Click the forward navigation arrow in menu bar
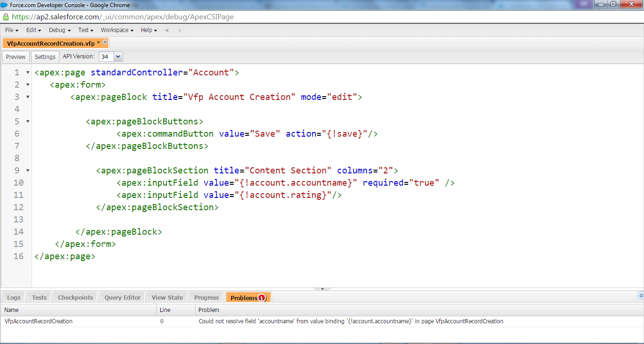Image resolution: width=644 pixels, height=344 pixels. 180,30
